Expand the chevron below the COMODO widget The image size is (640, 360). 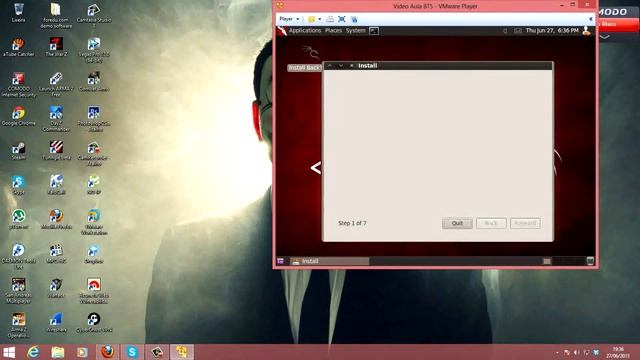coord(605,37)
